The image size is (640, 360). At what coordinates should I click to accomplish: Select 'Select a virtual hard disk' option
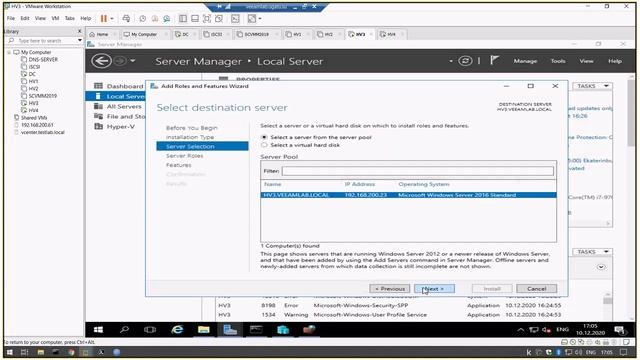click(x=264, y=145)
